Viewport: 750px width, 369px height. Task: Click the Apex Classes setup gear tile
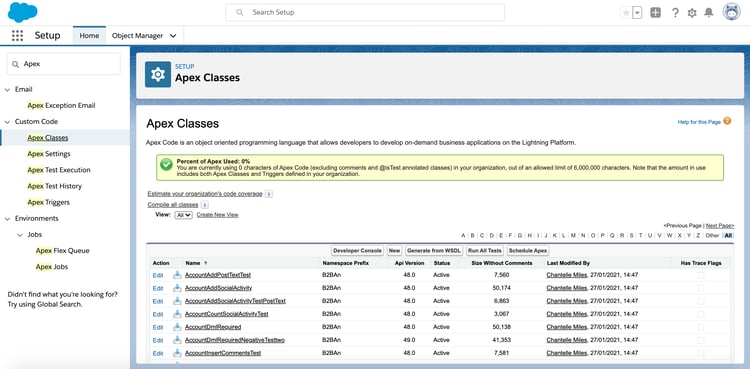158,74
